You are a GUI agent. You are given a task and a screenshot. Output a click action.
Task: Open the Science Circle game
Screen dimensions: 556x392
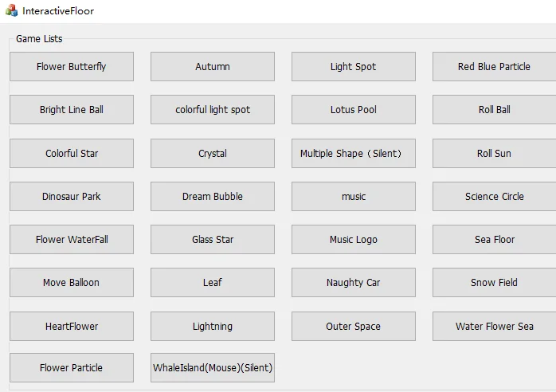click(494, 197)
